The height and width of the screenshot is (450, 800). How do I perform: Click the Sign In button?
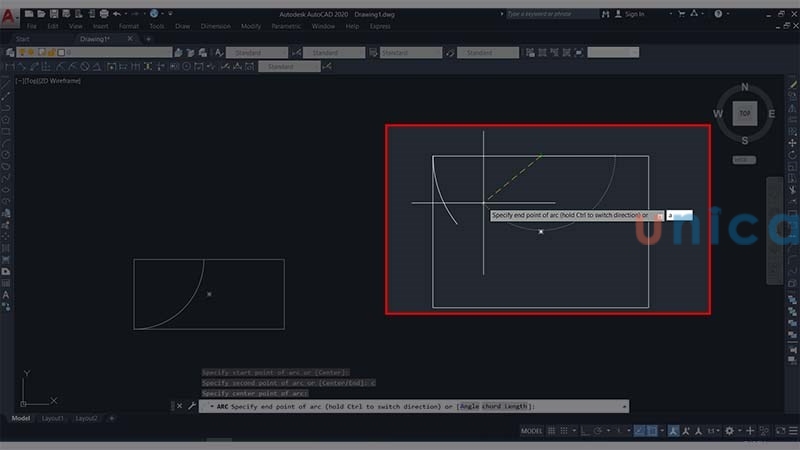point(632,14)
